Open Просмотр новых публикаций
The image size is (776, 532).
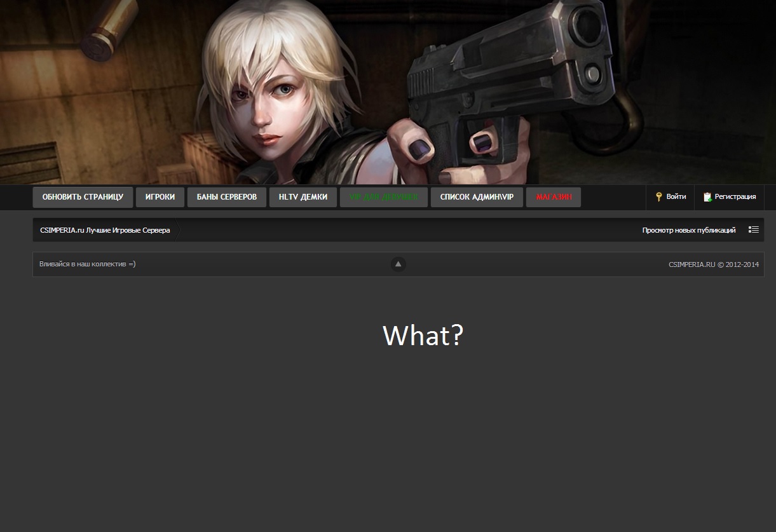tap(689, 230)
